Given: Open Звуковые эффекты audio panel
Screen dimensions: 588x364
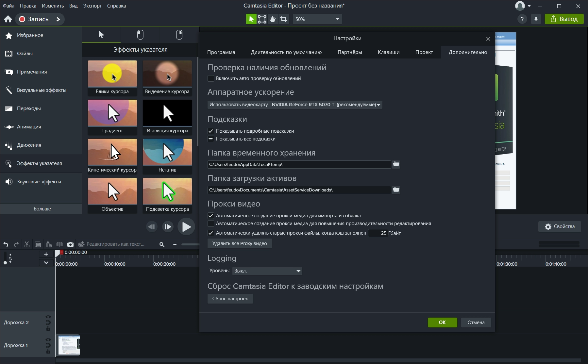Looking at the screenshot, I should tap(41, 182).
